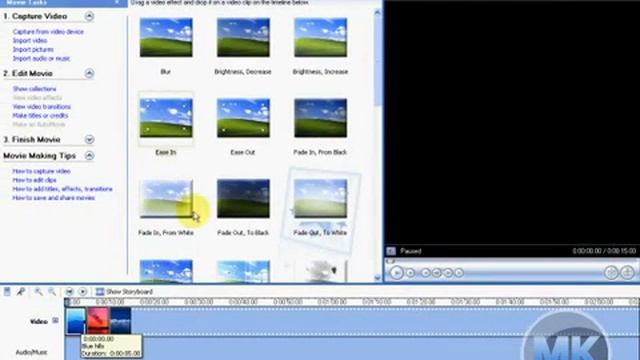Open How to save and share movies
This screenshot has height=360, width=640.
pyautogui.click(x=53, y=198)
